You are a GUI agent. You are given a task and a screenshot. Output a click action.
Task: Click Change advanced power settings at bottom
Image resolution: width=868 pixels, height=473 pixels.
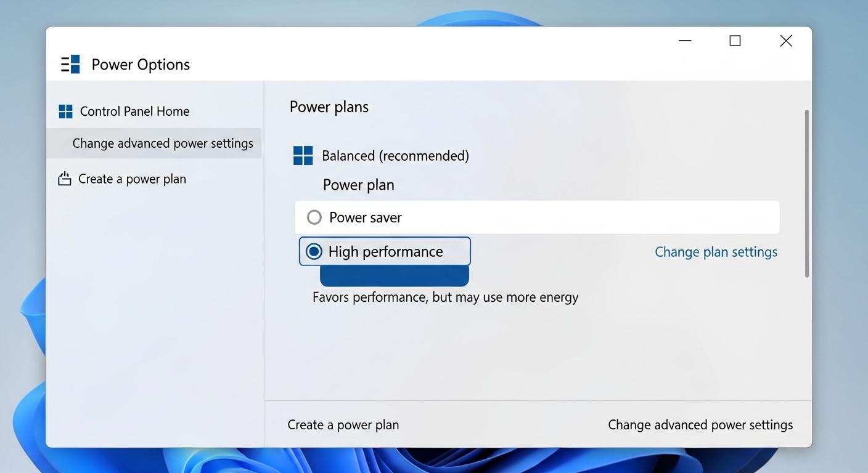[x=700, y=424]
